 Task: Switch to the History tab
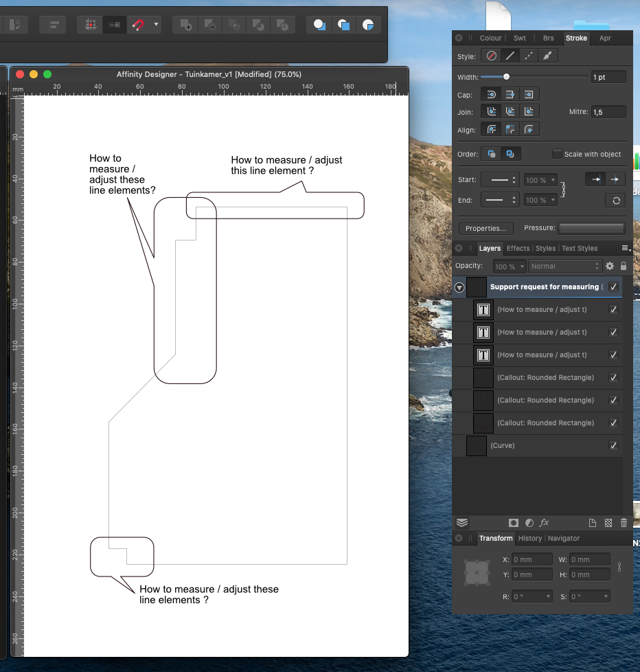pyautogui.click(x=530, y=538)
